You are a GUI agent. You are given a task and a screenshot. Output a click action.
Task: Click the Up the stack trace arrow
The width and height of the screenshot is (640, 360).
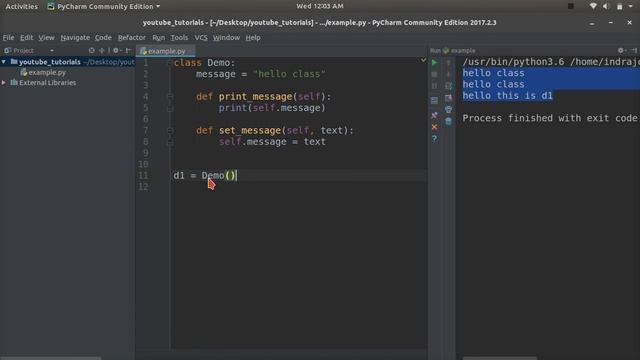point(448,63)
